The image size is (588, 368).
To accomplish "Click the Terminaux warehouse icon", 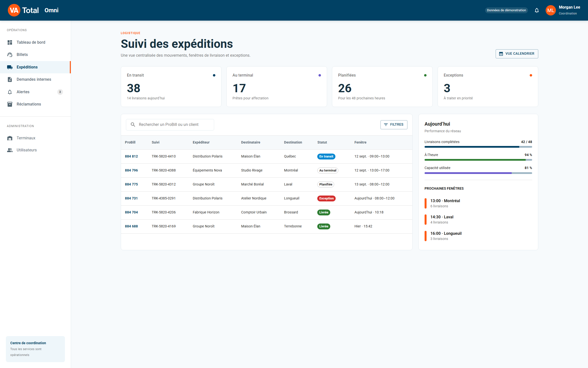I will (10, 138).
